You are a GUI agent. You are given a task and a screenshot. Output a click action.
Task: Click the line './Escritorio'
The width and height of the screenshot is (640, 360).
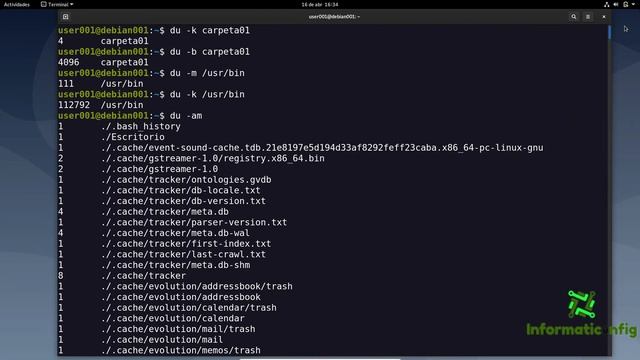[133, 137]
